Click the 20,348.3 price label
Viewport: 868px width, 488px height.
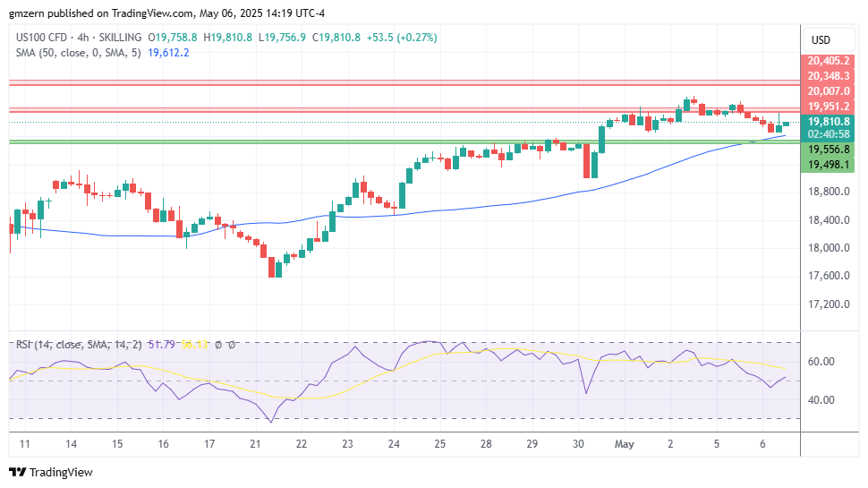click(828, 76)
